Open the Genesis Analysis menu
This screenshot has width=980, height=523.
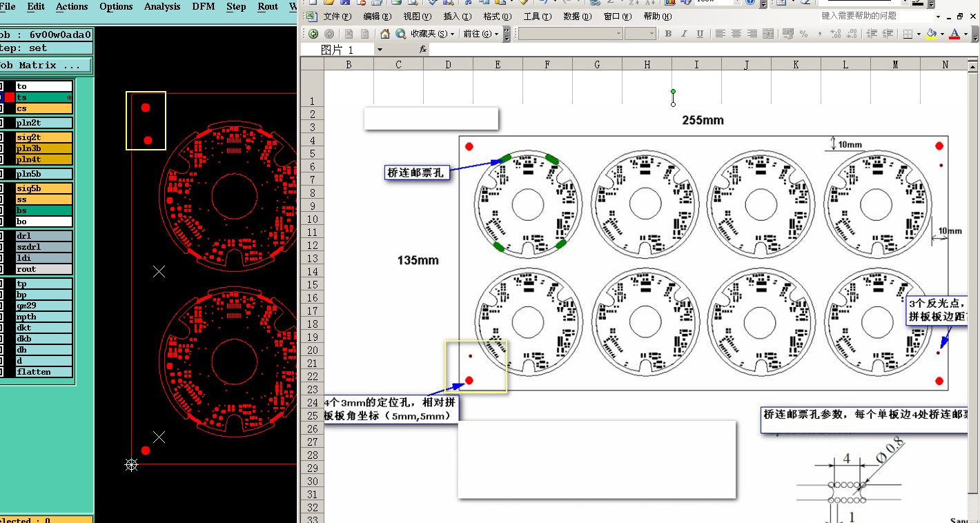(x=162, y=7)
